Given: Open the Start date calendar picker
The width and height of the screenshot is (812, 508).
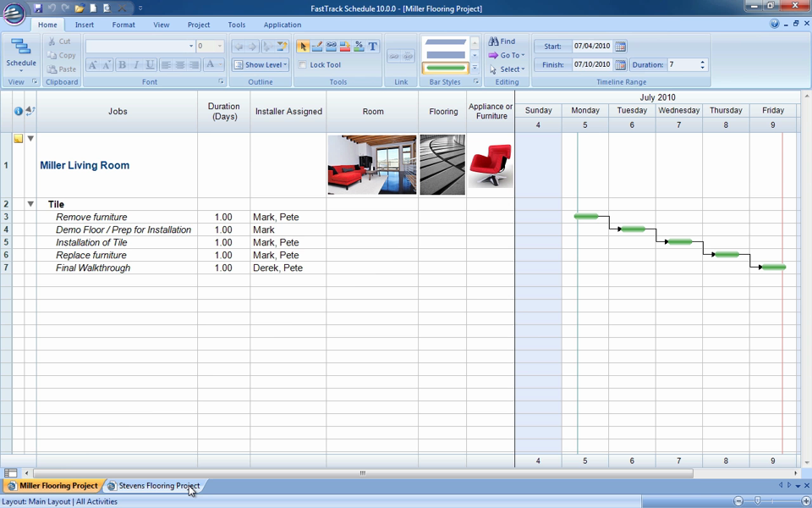Looking at the screenshot, I should coord(620,46).
